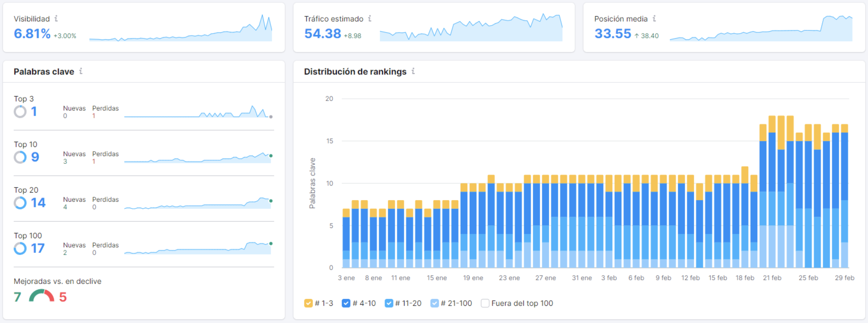This screenshot has height=323, width=868.
Task: Click the +8.98 traffic change value
Action: click(x=352, y=36)
